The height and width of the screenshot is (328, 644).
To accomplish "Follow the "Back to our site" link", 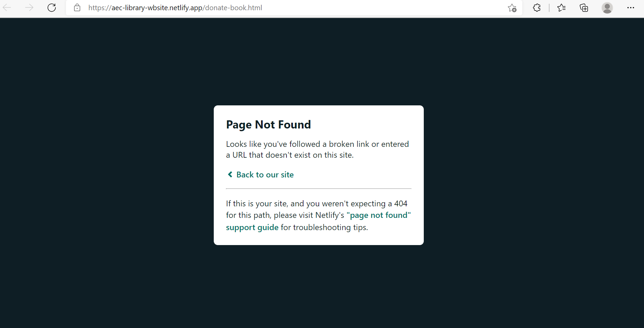I will point(265,174).
